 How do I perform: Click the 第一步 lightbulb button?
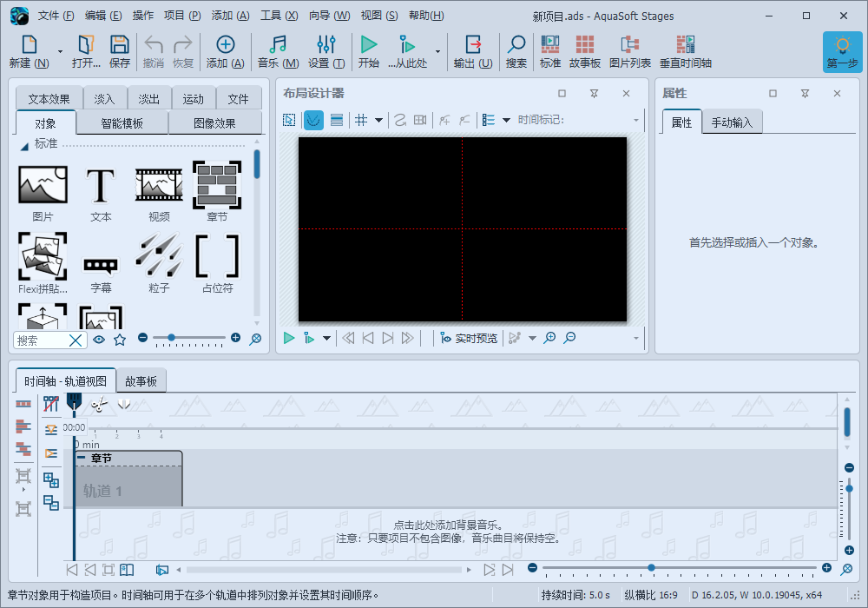(x=842, y=51)
